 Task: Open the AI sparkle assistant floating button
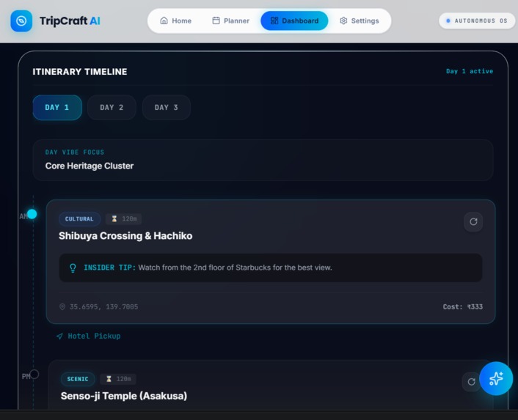496,378
